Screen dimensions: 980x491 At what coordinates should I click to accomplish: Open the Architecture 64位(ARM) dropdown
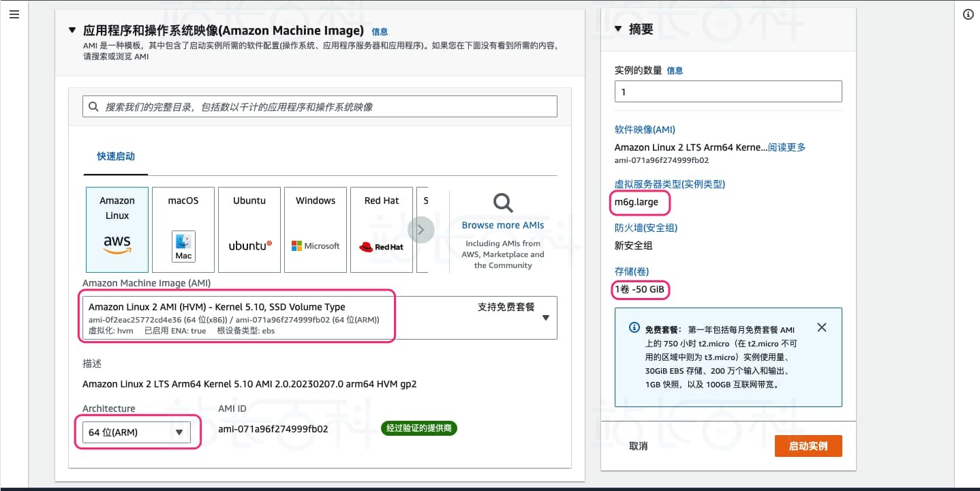click(136, 432)
